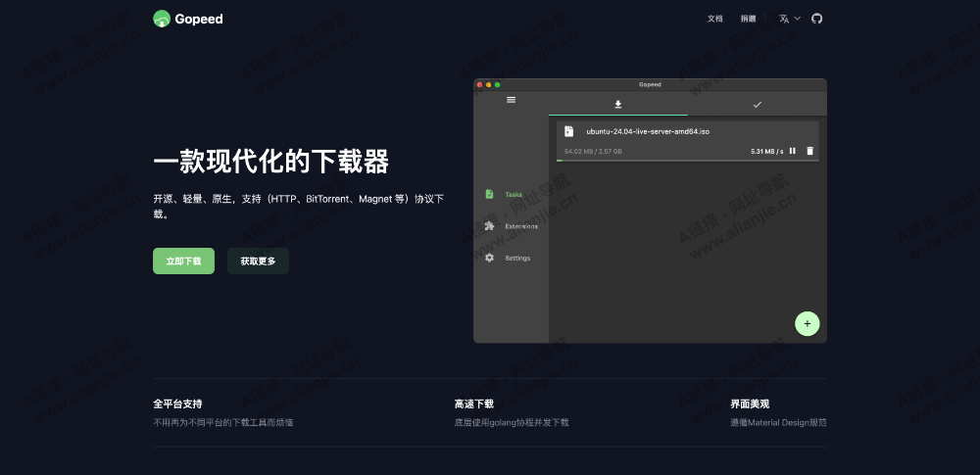The width and height of the screenshot is (980, 475).
Task: Delete the ubuntu ISO download task
Action: (810, 151)
